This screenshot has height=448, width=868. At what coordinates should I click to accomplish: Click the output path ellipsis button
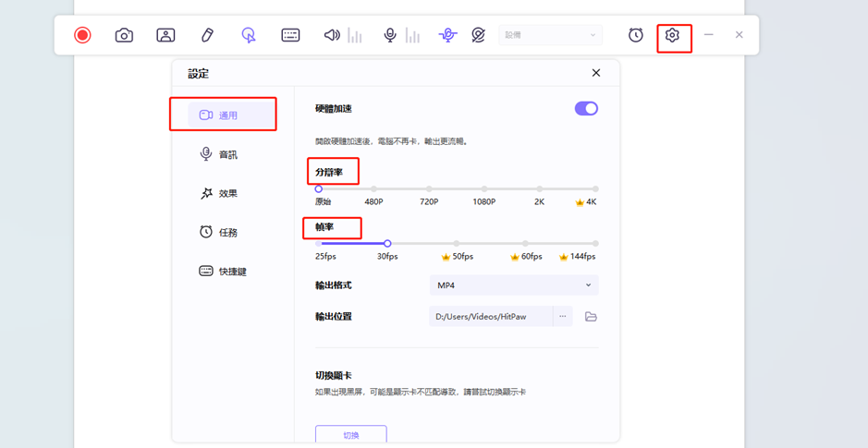point(562,317)
